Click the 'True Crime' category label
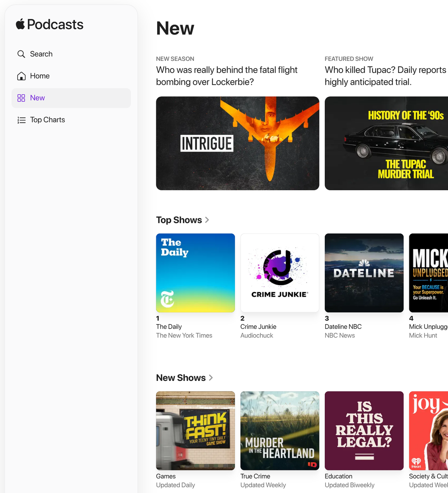 [255, 476]
